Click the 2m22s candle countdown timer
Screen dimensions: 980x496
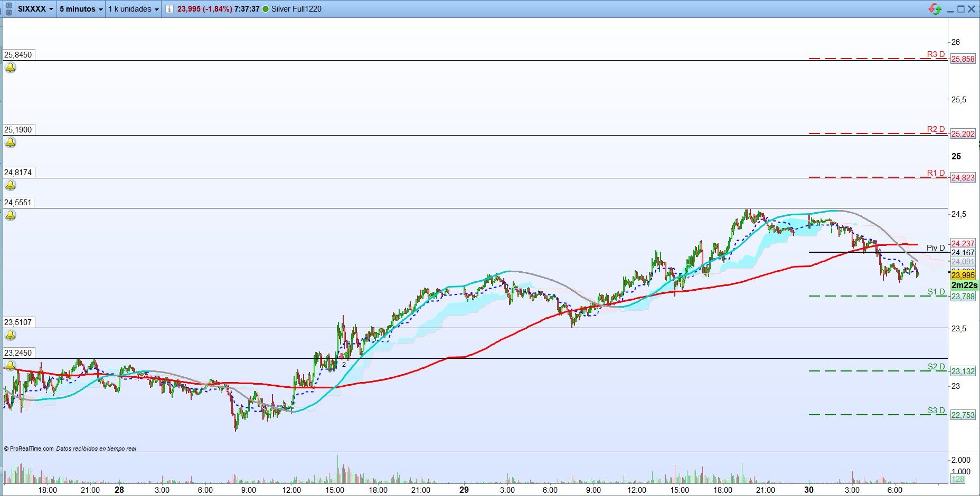964,285
